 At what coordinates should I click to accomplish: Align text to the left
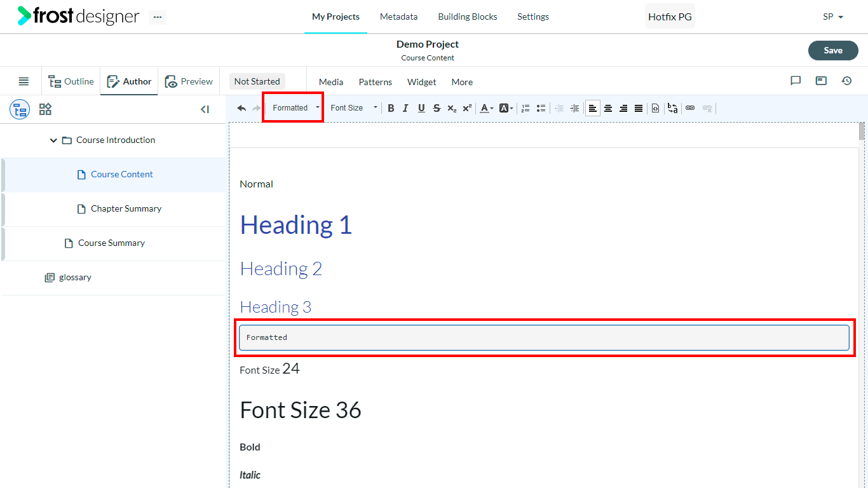593,108
